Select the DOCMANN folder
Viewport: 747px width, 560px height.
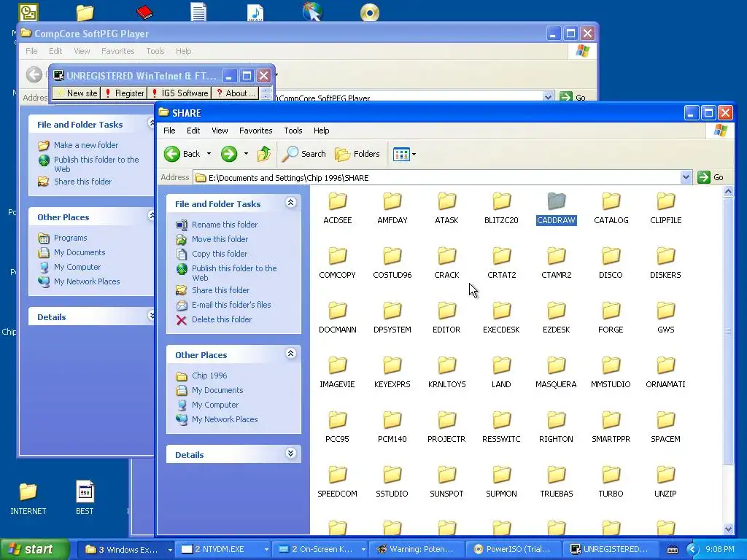click(x=337, y=318)
